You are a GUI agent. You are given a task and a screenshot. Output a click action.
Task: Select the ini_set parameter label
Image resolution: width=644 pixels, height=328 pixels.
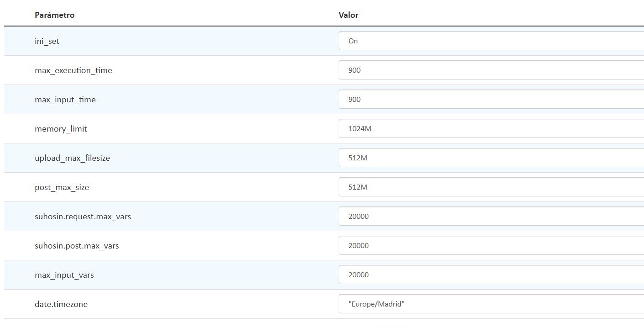pos(47,41)
